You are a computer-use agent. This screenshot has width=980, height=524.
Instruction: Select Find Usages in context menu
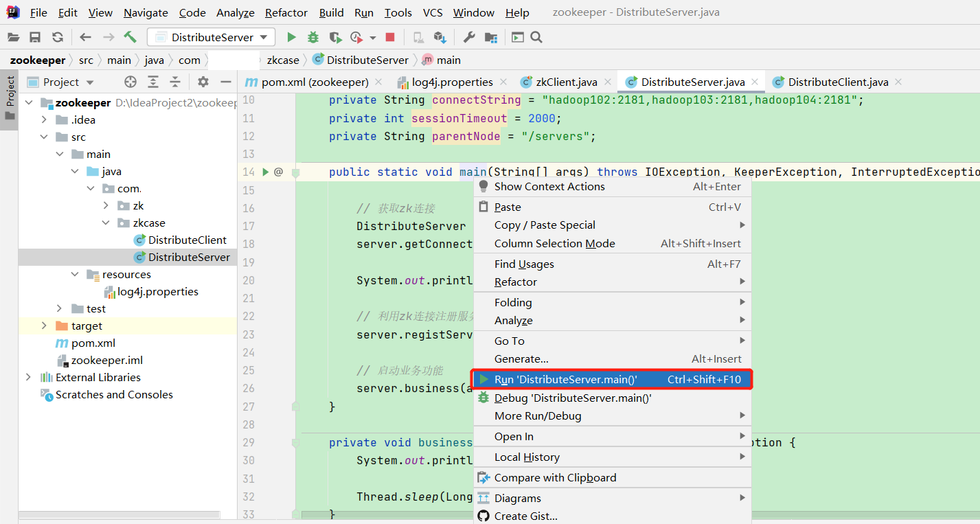[x=611, y=264]
